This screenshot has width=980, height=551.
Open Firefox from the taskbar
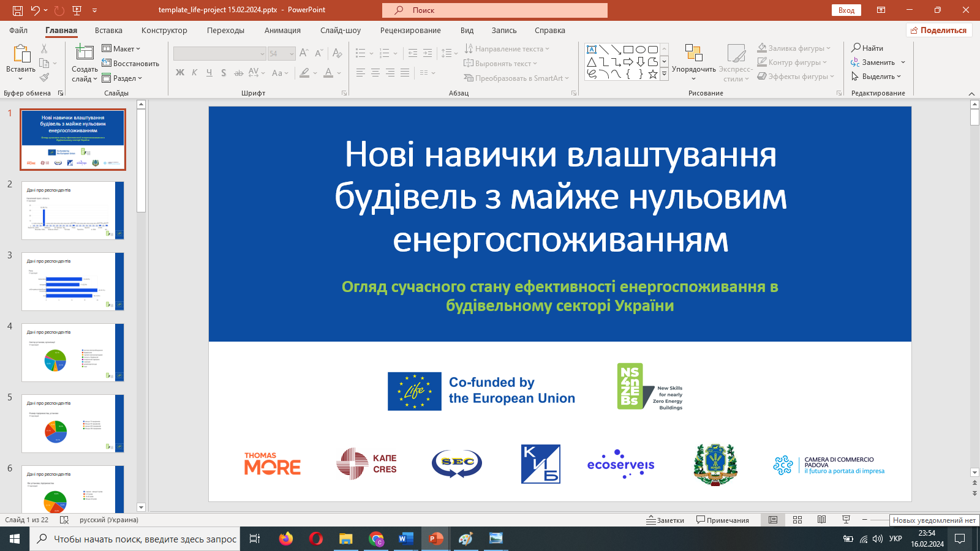click(x=285, y=539)
